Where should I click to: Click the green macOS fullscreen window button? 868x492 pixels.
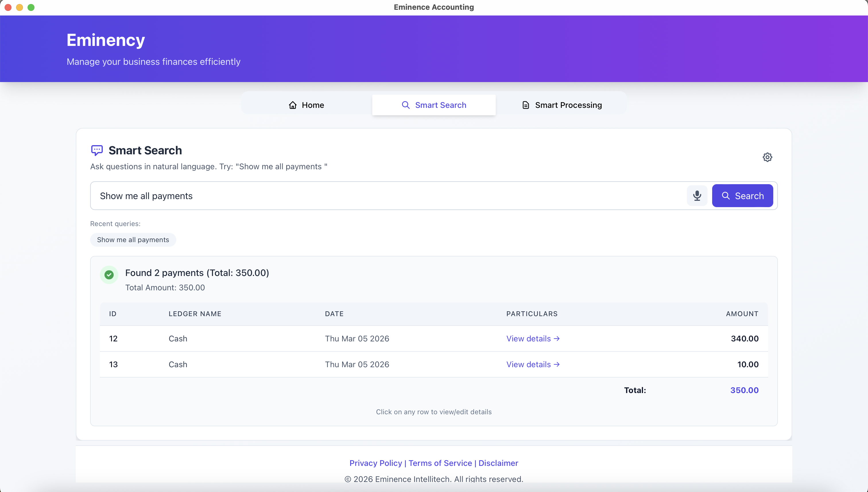click(x=31, y=7)
